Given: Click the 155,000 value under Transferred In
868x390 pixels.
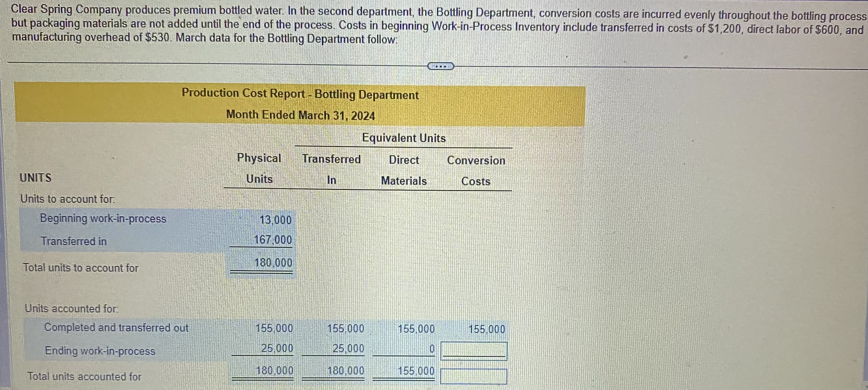Looking at the screenshot, I should click(x=345, y=329).
